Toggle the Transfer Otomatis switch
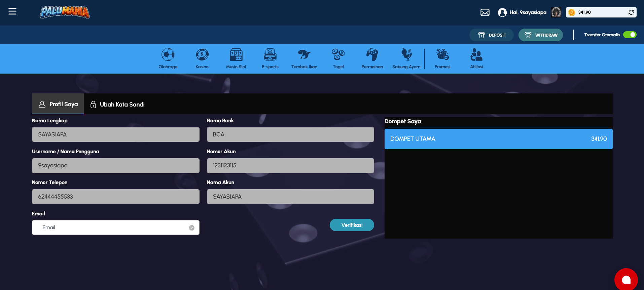The width and height of the screenshot is (644, 290). 630,35
